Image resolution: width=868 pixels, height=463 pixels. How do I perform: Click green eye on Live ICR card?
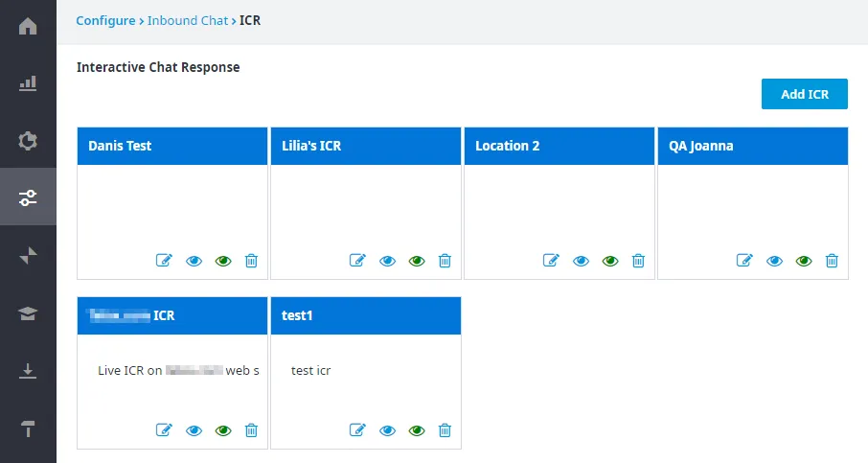223,430
